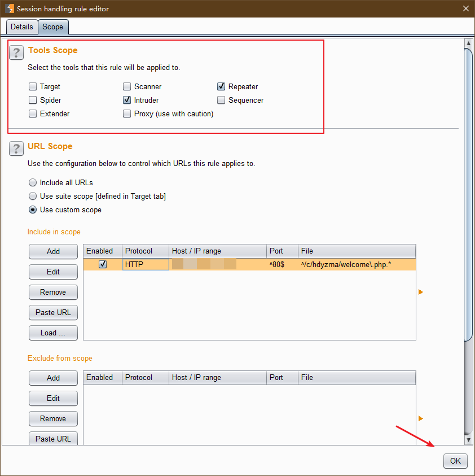Click orange arrow beside Exclude from scope table
The height and width of the screenshot is (476, 475).
coord(420,418)
